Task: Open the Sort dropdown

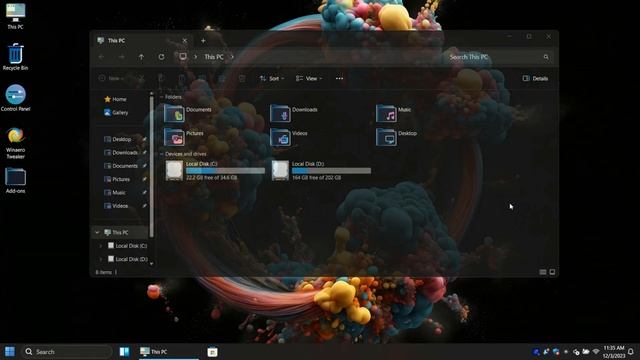Action: (x=272, y=78)
